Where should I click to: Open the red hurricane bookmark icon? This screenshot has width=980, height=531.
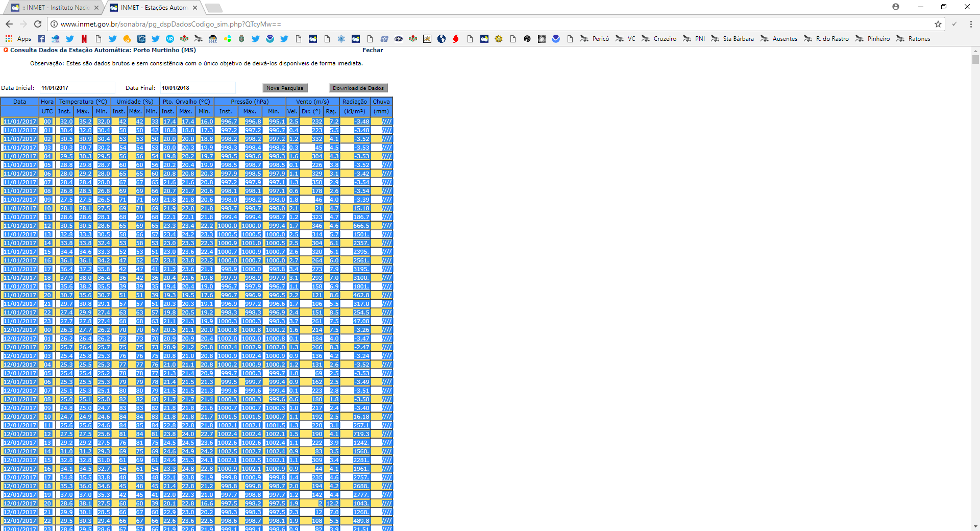coord(456,39)
